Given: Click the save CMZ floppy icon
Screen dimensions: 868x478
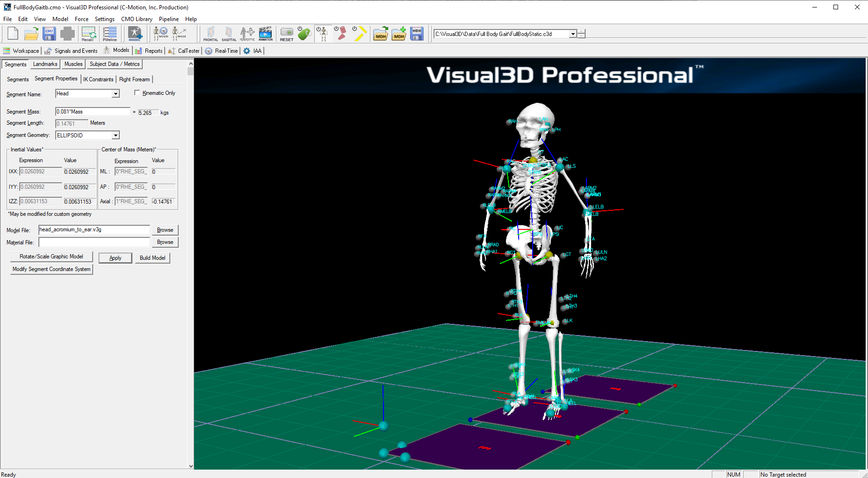Looking at the screenshot, I should (x=49, y=34).
